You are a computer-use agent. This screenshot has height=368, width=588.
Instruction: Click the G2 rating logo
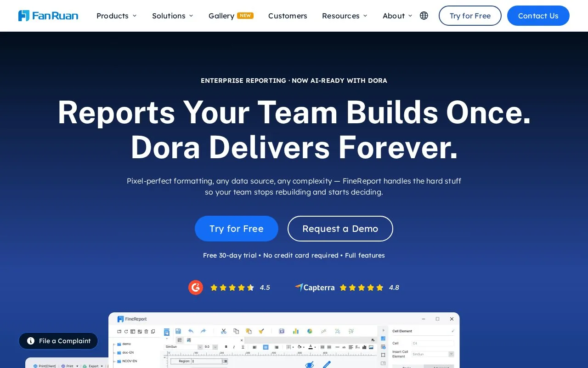point(196,287)
